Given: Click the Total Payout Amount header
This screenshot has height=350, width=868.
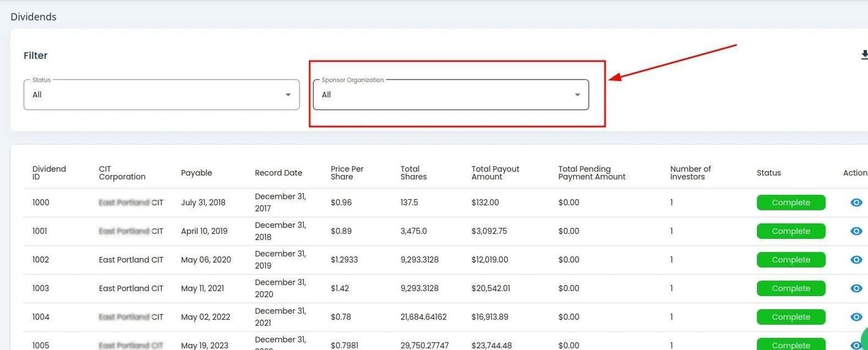Looking at the screenshot, I should point(495,173).
